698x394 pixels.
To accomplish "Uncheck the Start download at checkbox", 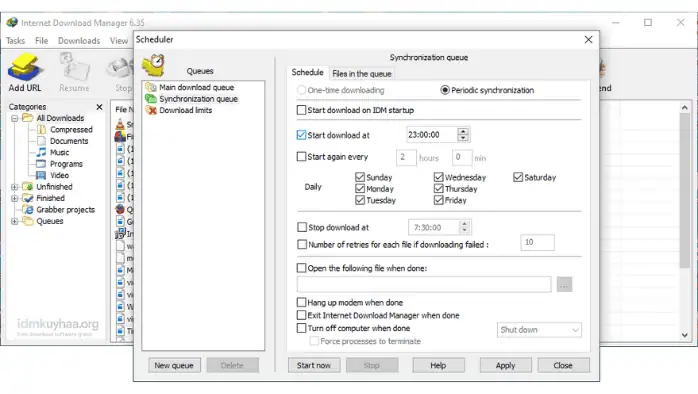I will pos(301,135).
